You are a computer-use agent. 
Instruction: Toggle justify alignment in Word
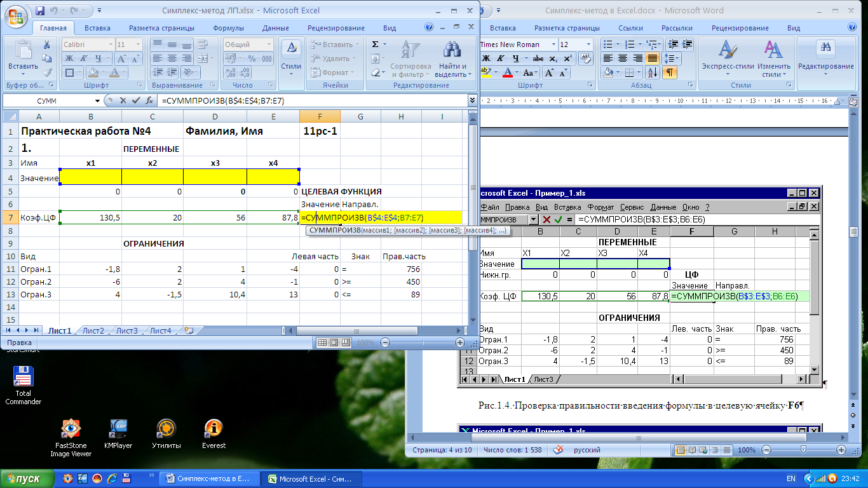(x=652, y=58)
